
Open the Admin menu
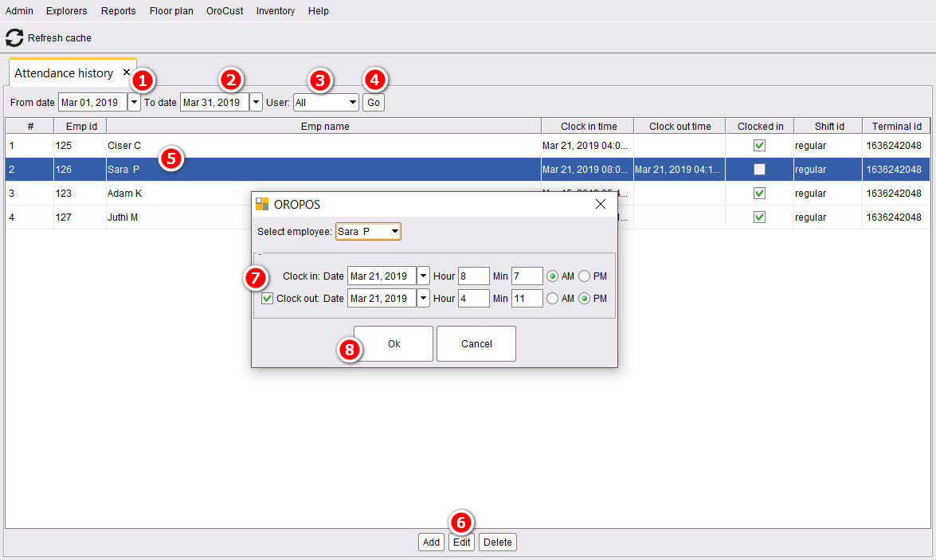point(19,10)
